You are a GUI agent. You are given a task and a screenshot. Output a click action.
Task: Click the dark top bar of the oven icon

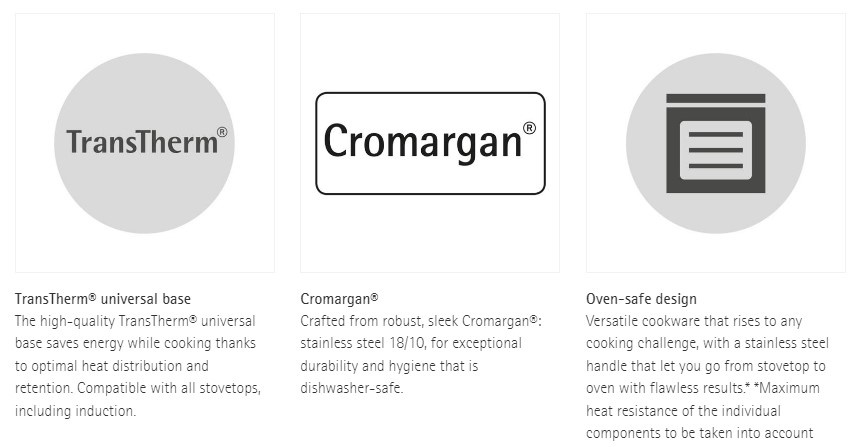pyautogui.click(x=715, y=98)
